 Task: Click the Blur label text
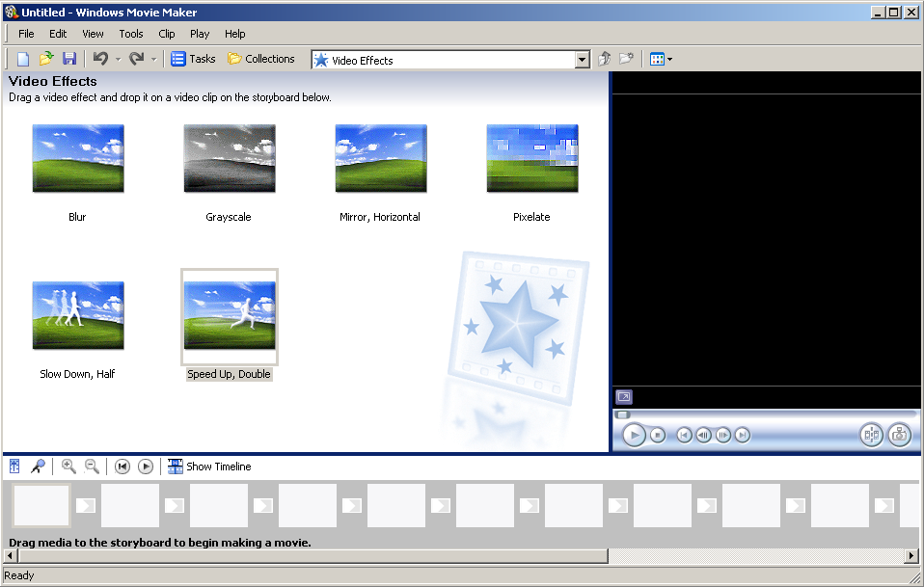click(x=77, y=217)
